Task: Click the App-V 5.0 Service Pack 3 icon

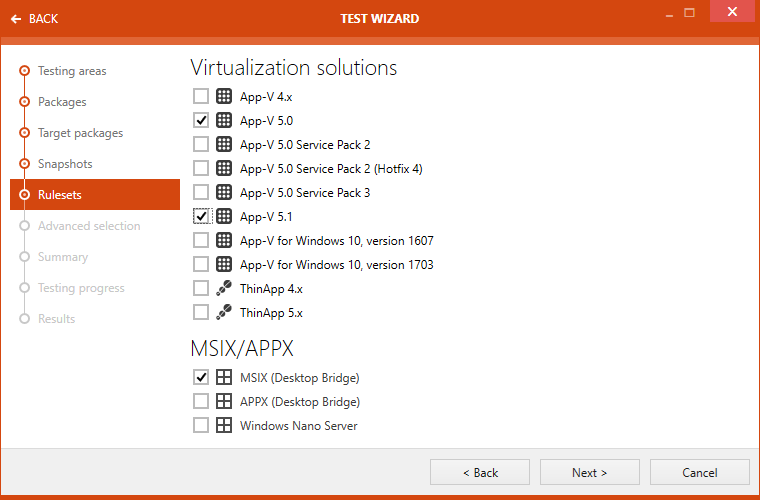Action: coord(224,192)
